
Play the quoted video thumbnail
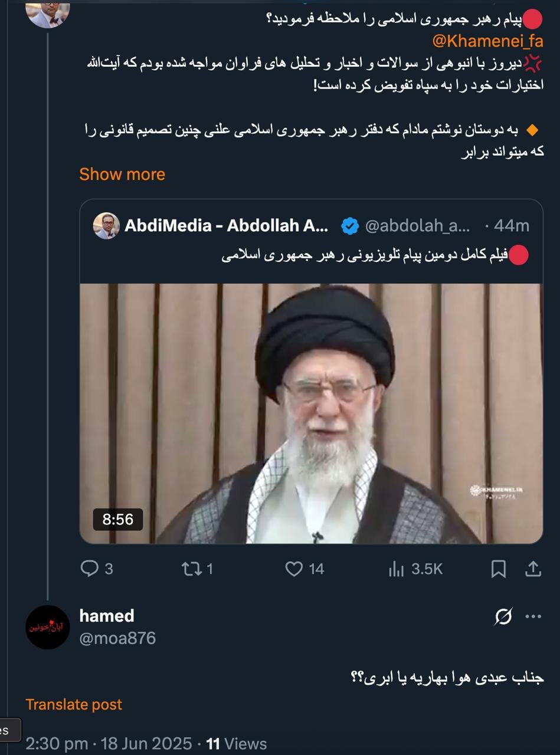pyautogui.click(x=311, y=413)
